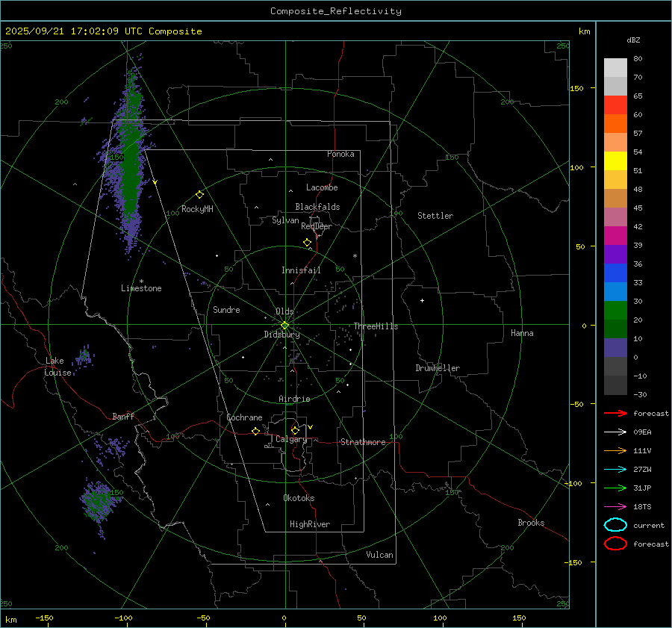This screenshot has width=672, height=628.
Task: Click the Calgary city label
Action: pos(290,440)
